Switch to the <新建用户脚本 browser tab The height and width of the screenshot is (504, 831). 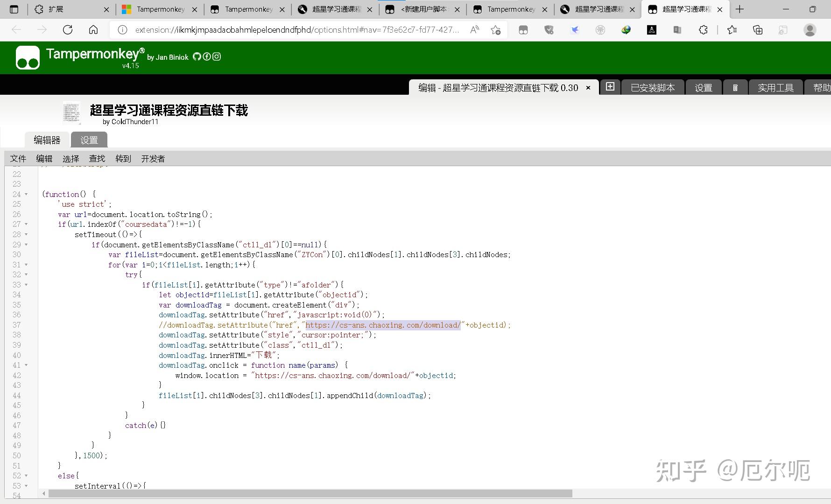tap(423, 9)
